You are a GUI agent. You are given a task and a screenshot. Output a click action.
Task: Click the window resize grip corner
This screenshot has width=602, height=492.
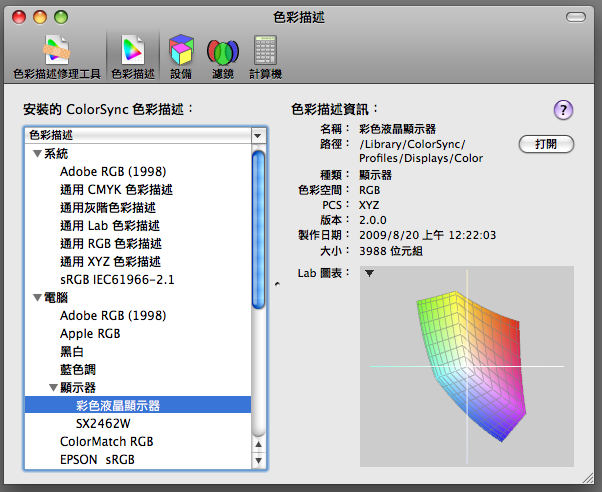[x=588, y=477]
